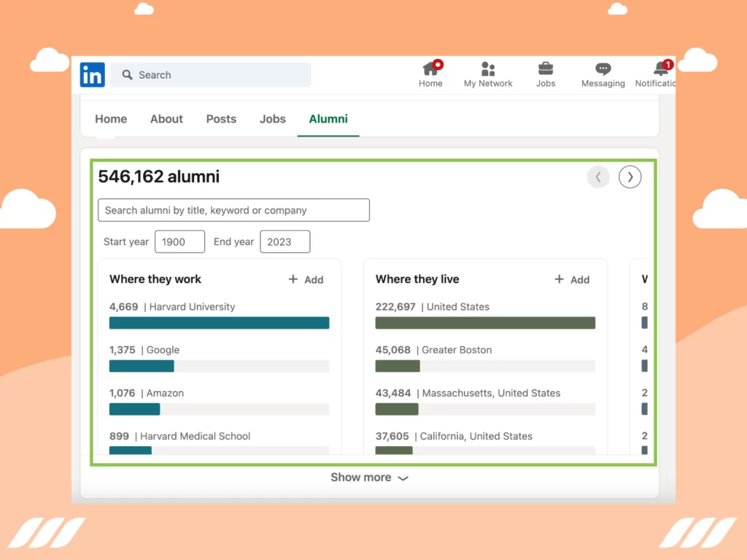Open the LinkedIn home feed icon

pyautogui.click(x=430, y=69)
